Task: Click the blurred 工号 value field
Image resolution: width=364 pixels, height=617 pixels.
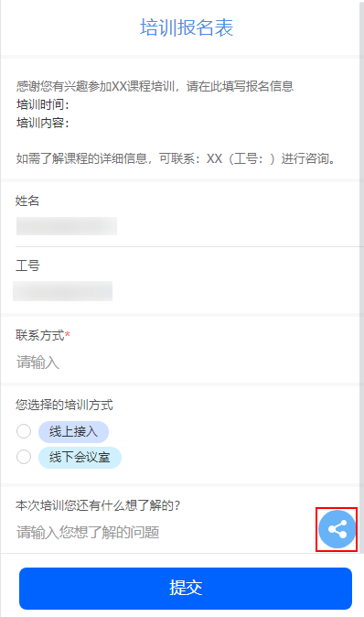Action: [62, 291]
